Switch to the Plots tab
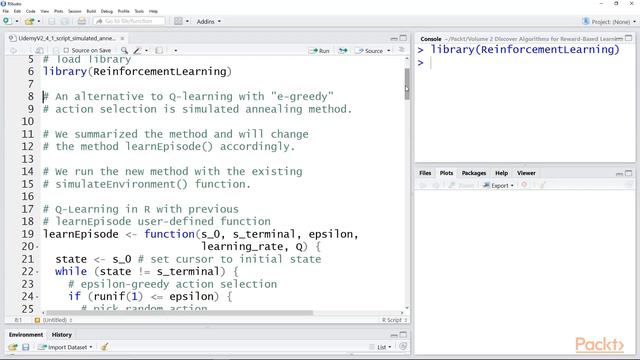This screenshot has height=360, width=640. pos(446,173)
